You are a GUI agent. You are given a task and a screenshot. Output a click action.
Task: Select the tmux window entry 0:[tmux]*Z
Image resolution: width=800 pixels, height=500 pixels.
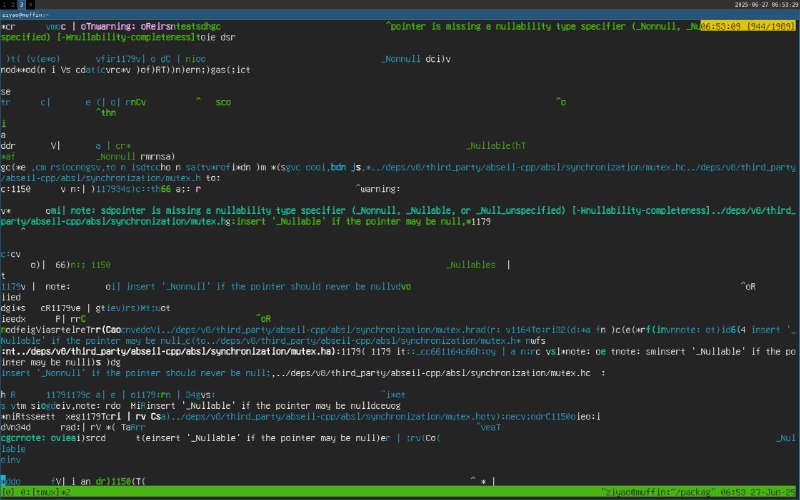tap(45, 493)
